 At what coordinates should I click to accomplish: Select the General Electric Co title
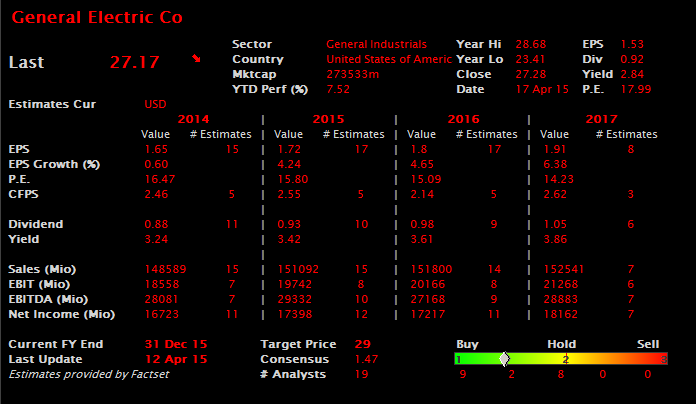coord(97,17)
